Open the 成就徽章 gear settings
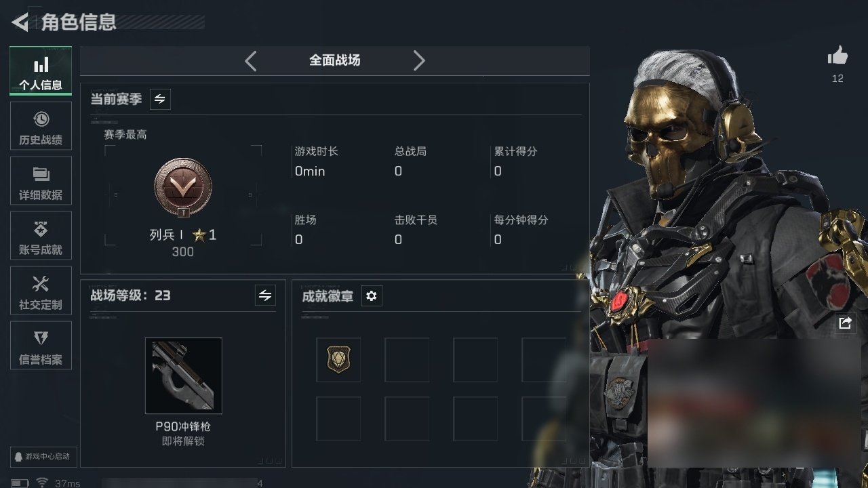The width and height of the screenshot is (868, 488). [372, 296]
